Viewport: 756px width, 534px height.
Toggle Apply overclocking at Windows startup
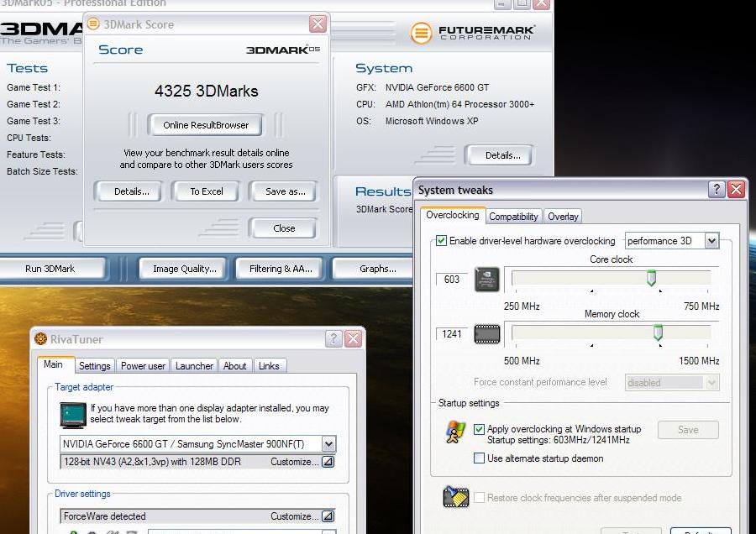point(479,429)
